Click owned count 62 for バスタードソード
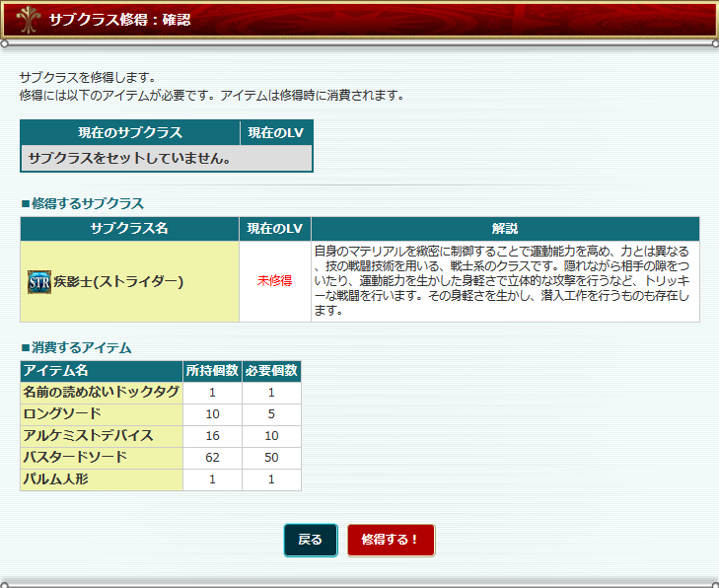Image resolution: width=719 pixels, height=588 pixels. pyautogui.click(x=212, y=458)
